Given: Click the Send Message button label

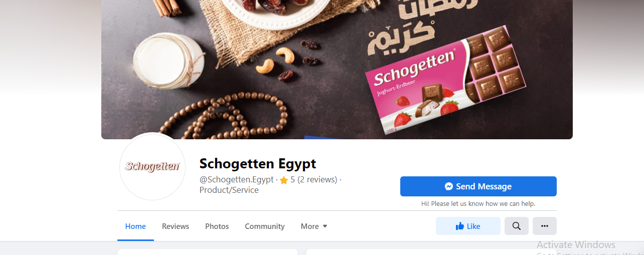Looking at the screenshot, I should coord(484,186).
